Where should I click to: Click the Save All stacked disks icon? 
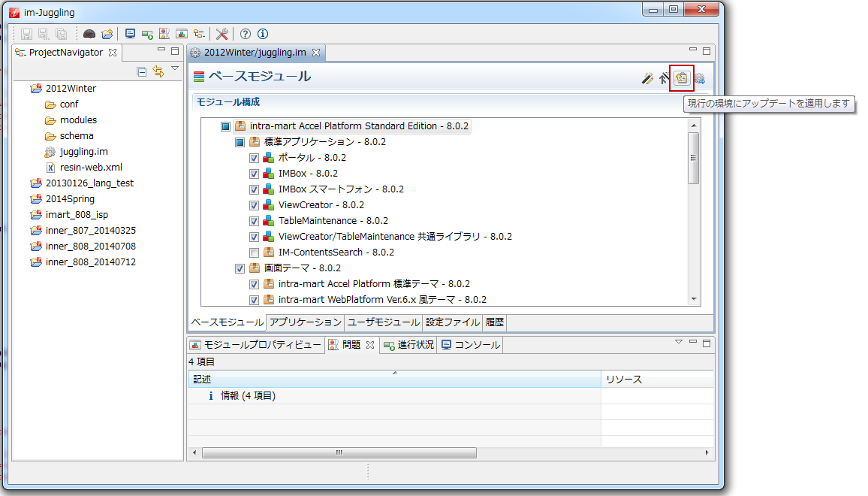62,35
